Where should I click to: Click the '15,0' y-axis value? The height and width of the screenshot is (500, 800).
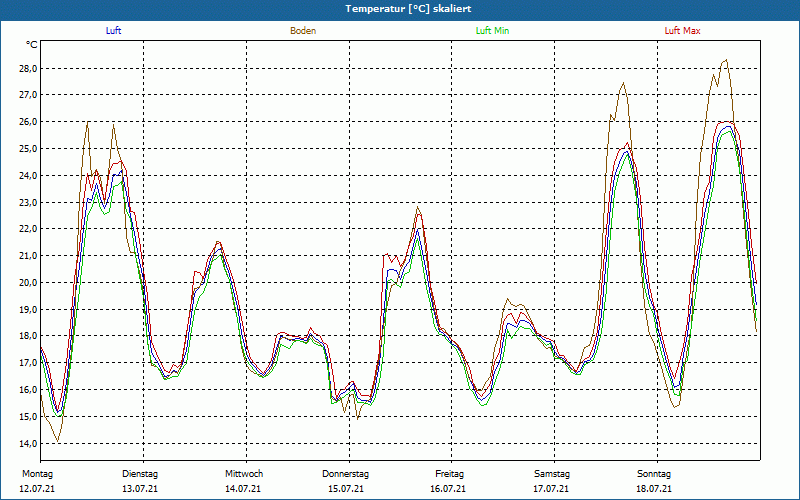(28, 416)
